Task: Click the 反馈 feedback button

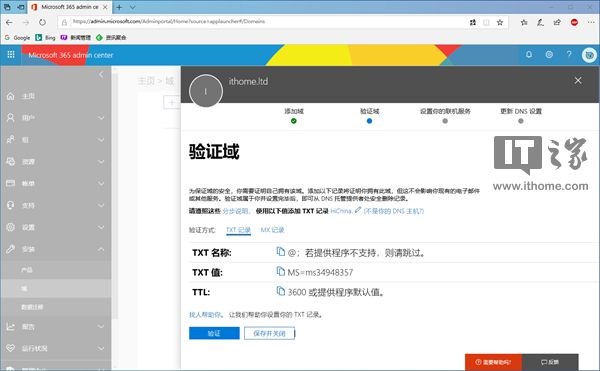Action: click(550, 362)
